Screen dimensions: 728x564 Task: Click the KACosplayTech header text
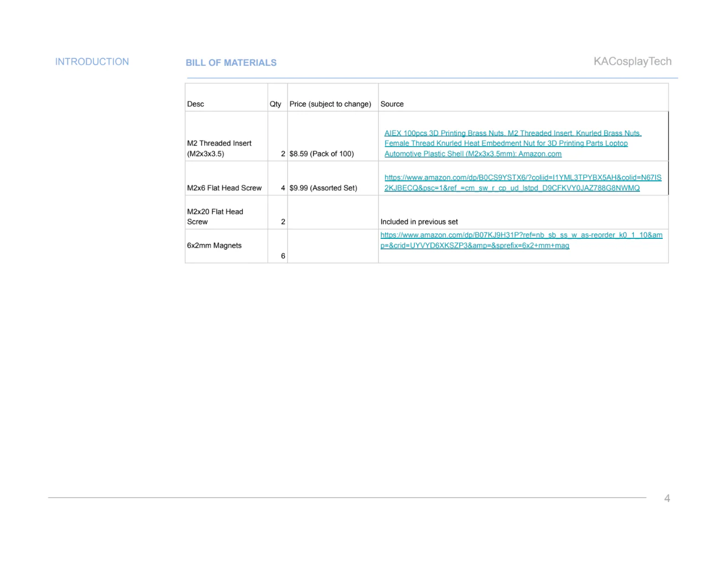click(632, 61)
